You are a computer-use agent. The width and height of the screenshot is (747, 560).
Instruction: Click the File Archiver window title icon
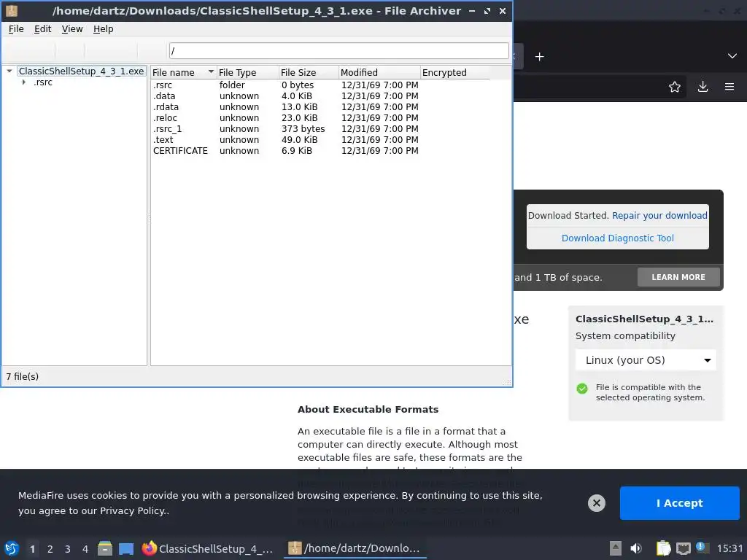point(12,10)
